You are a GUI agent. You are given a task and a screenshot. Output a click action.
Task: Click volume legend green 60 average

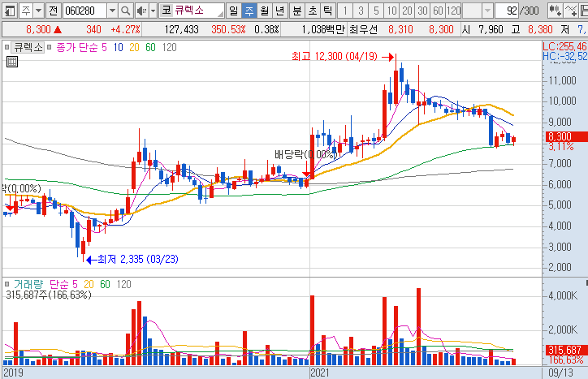pos(105,284)
